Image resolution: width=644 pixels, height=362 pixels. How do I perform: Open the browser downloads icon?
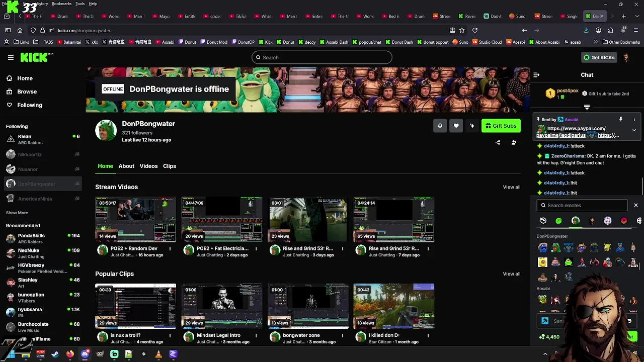tap(586, 30)
